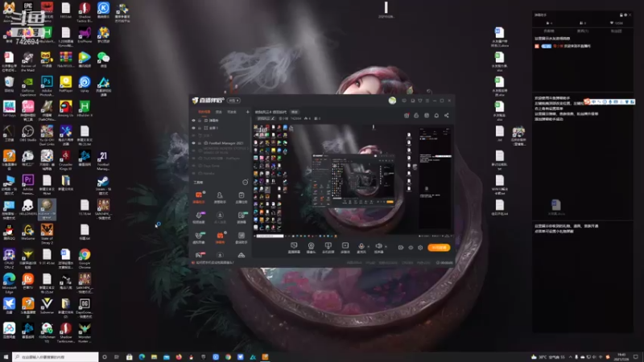Open the Windows Start menu
The width and height of the screenshot is (644, 362).
click(6, 357)
